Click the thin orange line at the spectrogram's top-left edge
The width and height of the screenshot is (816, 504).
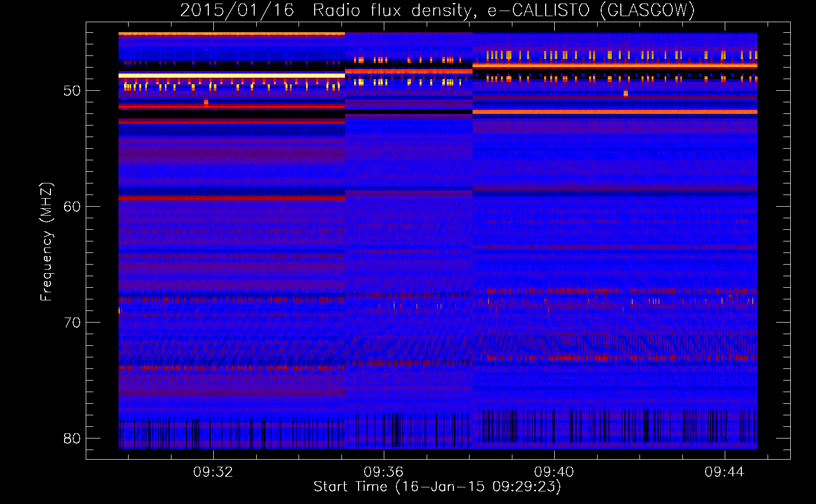pos(231,34)
